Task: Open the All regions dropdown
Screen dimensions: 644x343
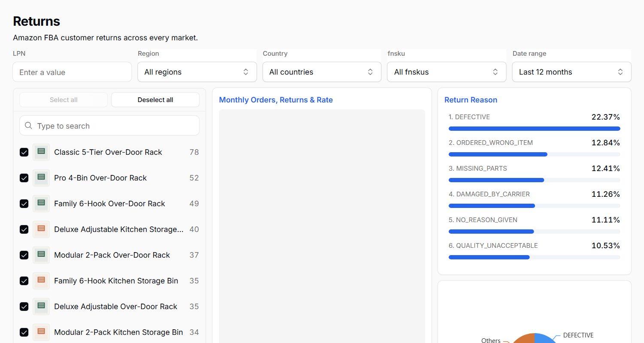Action: 197,72
